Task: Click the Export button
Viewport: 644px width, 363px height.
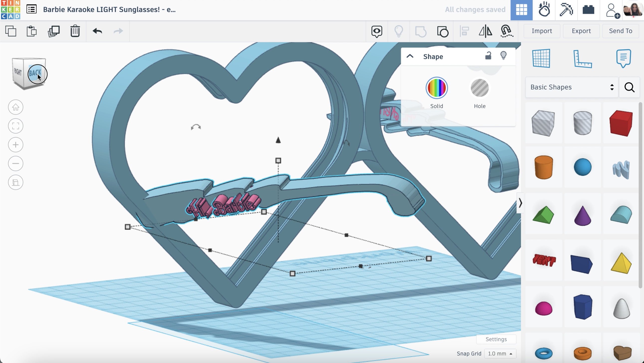Action: pyautogui.click(x=581, y=31)
